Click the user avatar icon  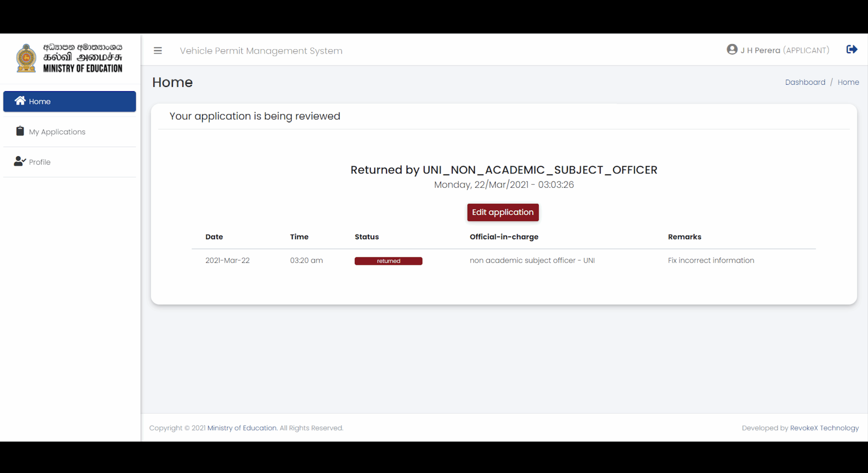[x=732, y=49]
